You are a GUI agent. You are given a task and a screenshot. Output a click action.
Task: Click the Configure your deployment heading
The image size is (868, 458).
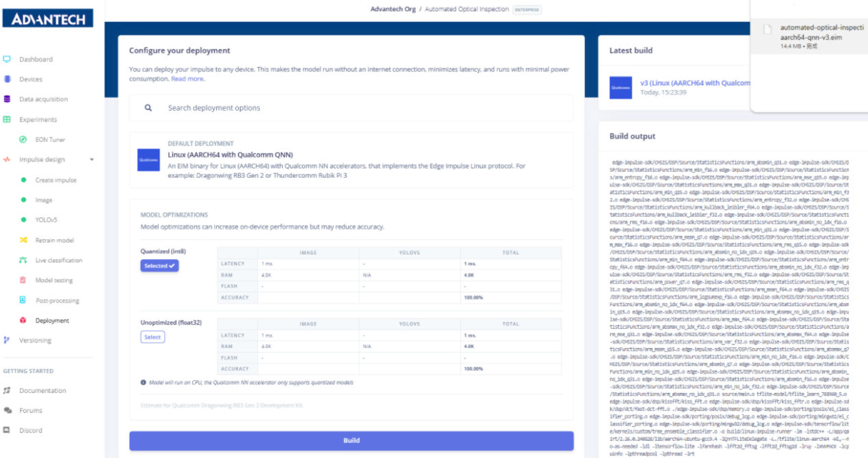180,51
